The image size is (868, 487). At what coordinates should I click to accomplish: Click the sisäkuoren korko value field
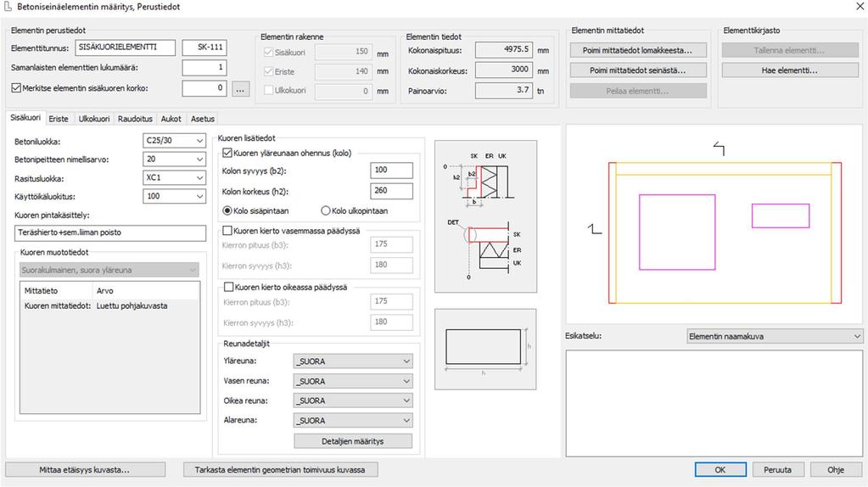(x=204, y=88)
